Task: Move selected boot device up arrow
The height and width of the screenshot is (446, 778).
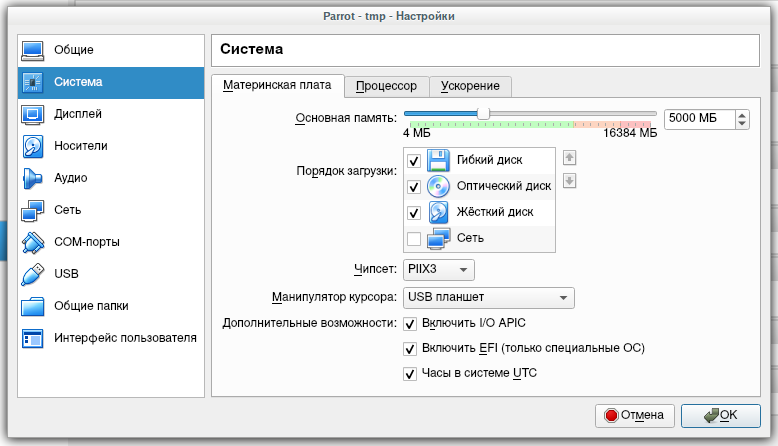Action: click(x=569, y=157)
